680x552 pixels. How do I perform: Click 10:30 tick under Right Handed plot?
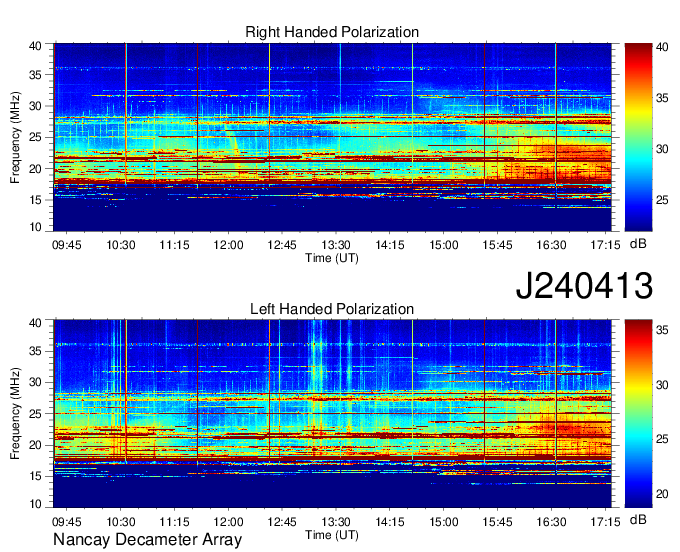coord(121,245)
